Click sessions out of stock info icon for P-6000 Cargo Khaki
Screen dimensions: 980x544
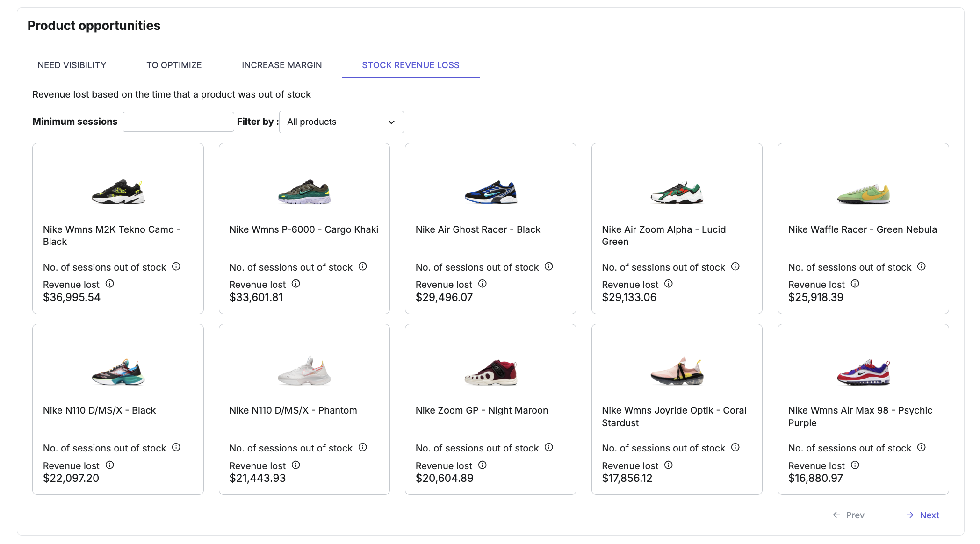[x=363, y=266]
